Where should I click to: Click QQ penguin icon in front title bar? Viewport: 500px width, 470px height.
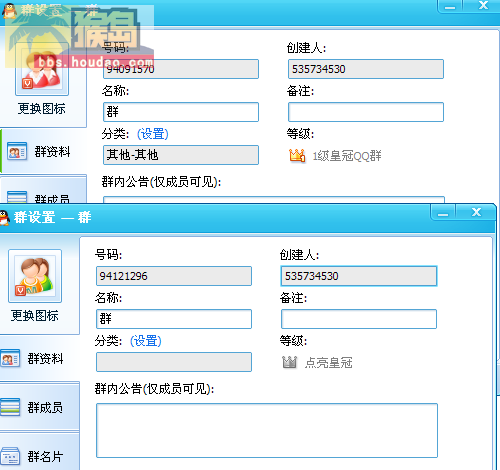click(x=4, y=218)
